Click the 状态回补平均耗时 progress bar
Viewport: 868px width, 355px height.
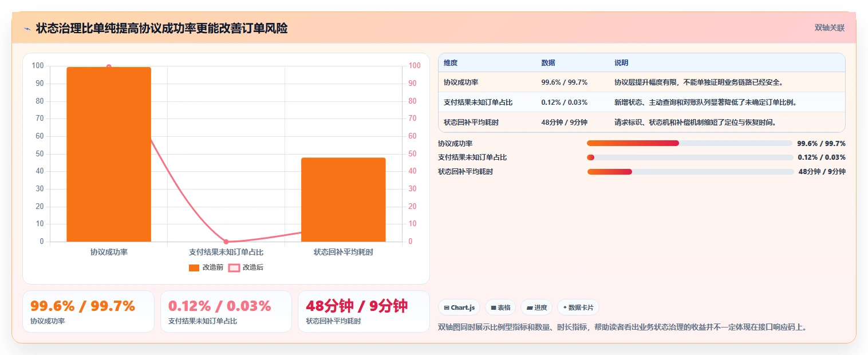tap(691, 172)
